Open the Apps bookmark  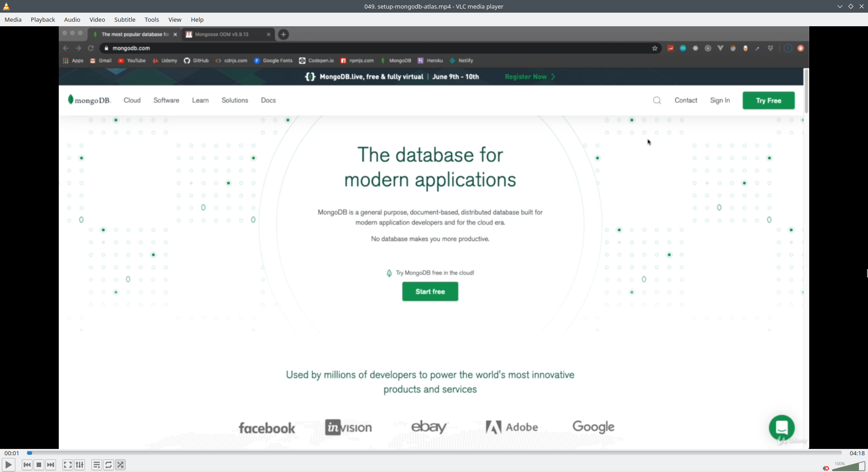(73, 61)
